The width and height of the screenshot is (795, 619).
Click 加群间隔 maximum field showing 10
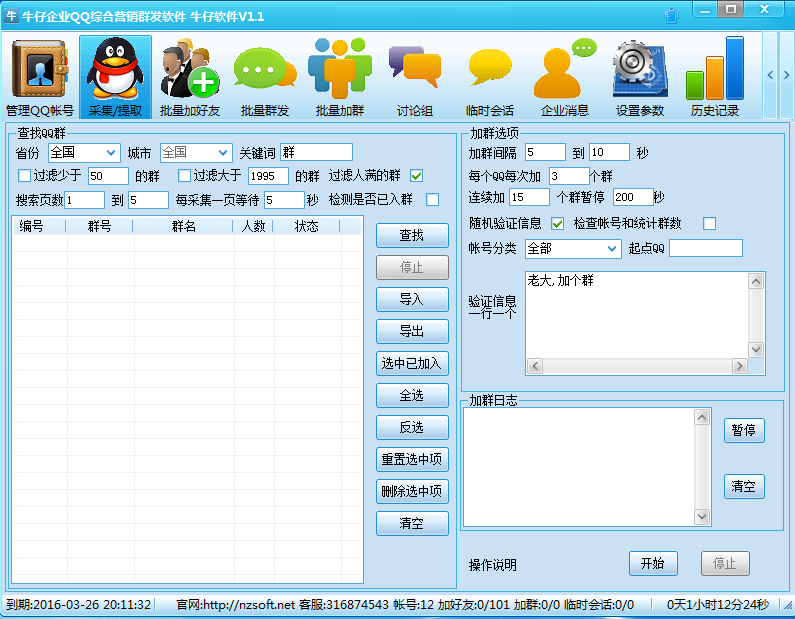pyautogui.click(x=609, y=152)
